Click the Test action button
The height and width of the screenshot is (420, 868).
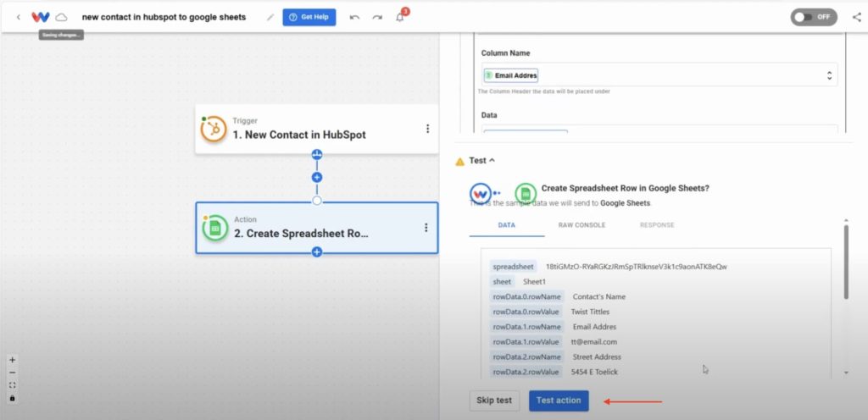tap(559, 401)
